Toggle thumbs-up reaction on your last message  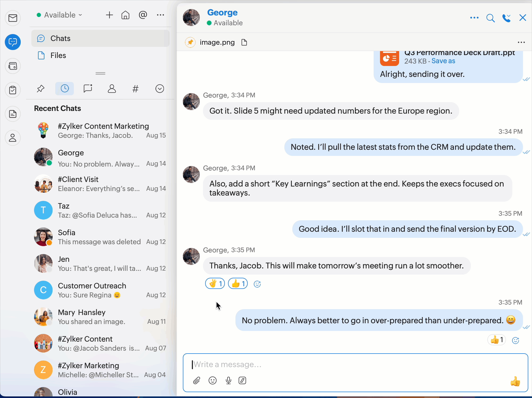(x=496, y=340)
